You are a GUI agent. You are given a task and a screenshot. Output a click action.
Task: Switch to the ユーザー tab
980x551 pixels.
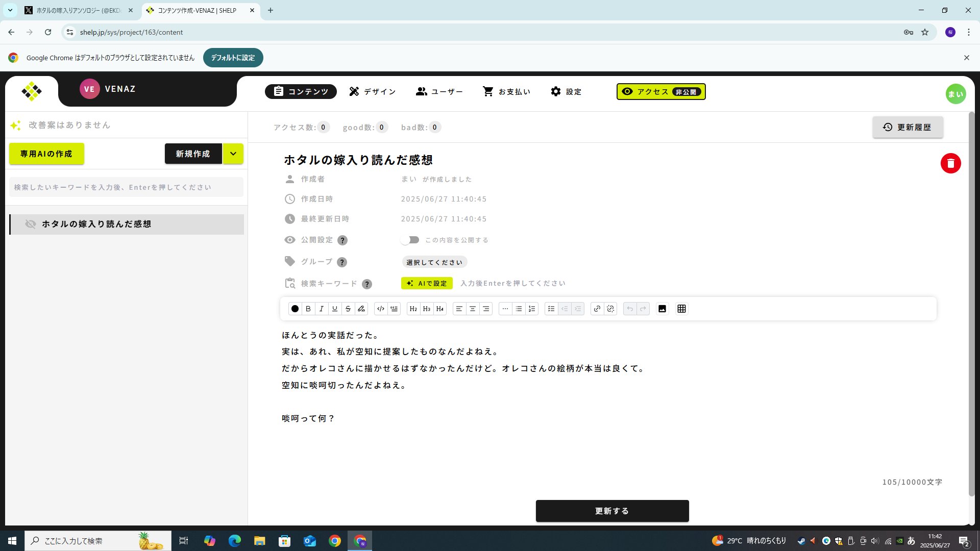click(439, 92)
